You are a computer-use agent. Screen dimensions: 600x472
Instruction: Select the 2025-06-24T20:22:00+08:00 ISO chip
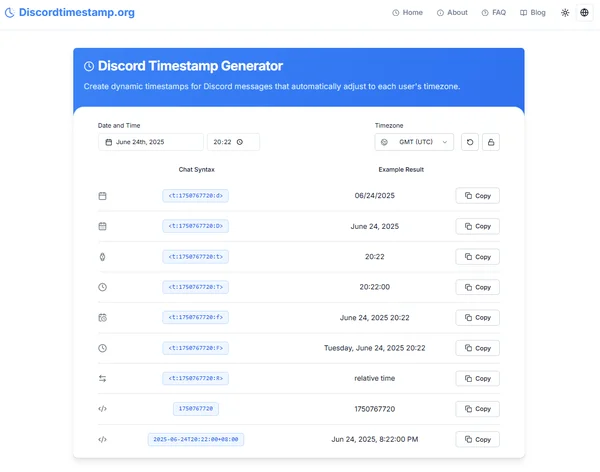[196, 439]
